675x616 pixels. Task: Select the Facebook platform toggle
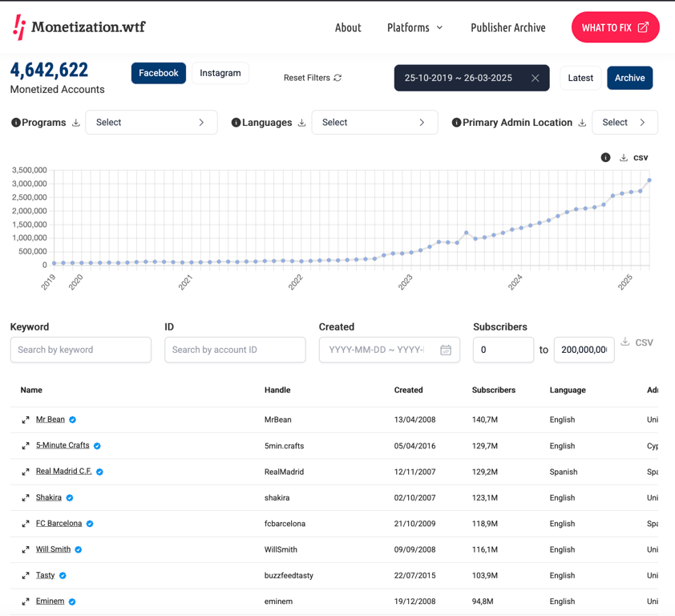tap(159, 73)
